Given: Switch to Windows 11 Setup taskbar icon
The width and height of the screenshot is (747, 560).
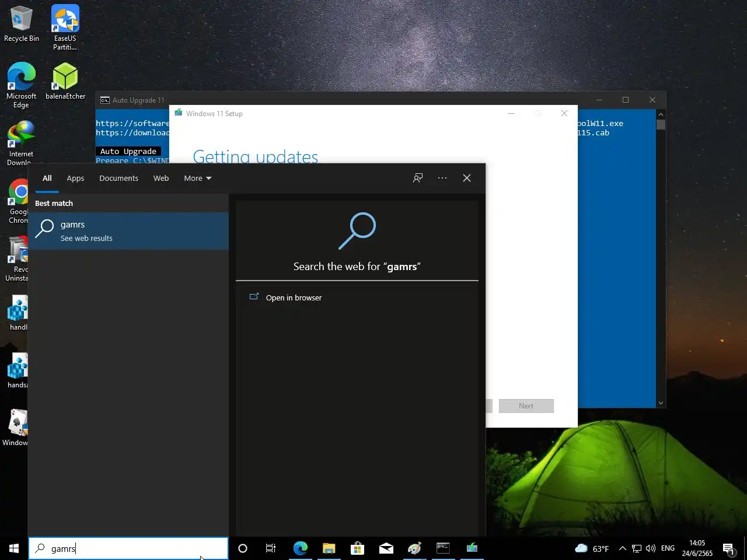Looking at the screenshot, I should (x=472, y=548).
